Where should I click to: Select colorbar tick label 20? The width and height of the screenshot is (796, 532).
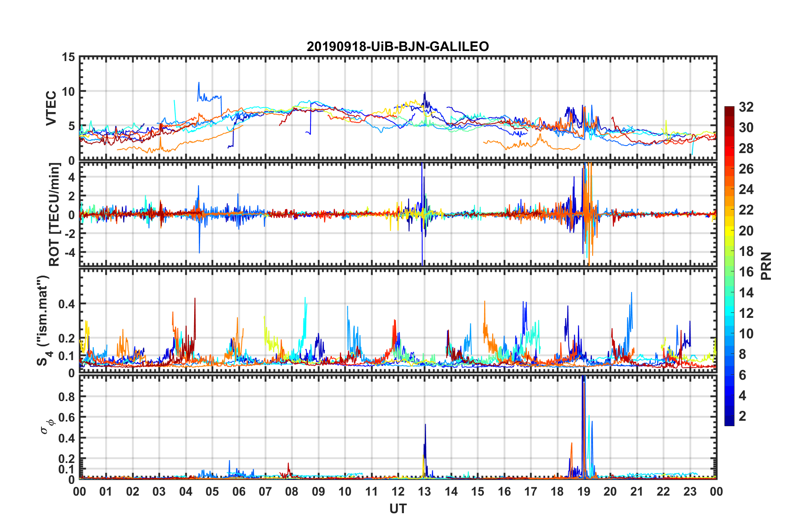click(x=746, y=231)
